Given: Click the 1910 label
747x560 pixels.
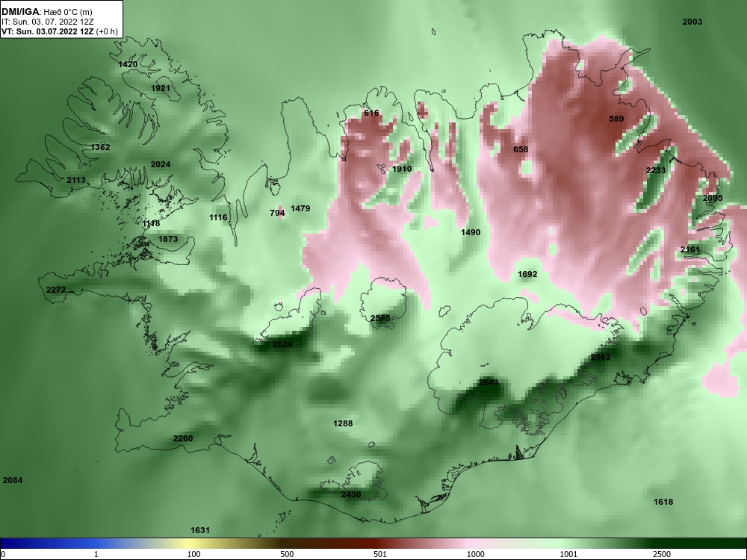Looking at the screenshot, I should [x=402, y=169].
